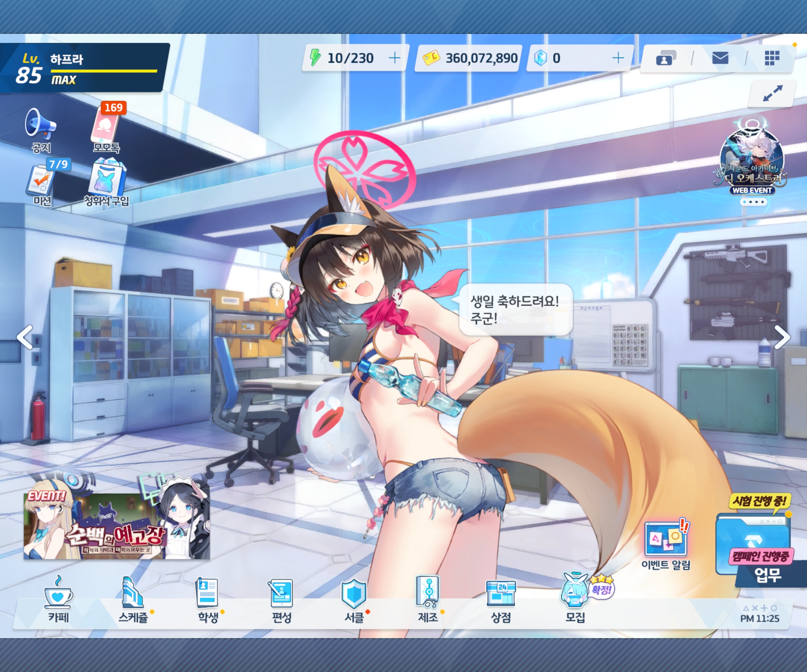Open the 순백의 예고장 event banner

(x=117, y=526)
